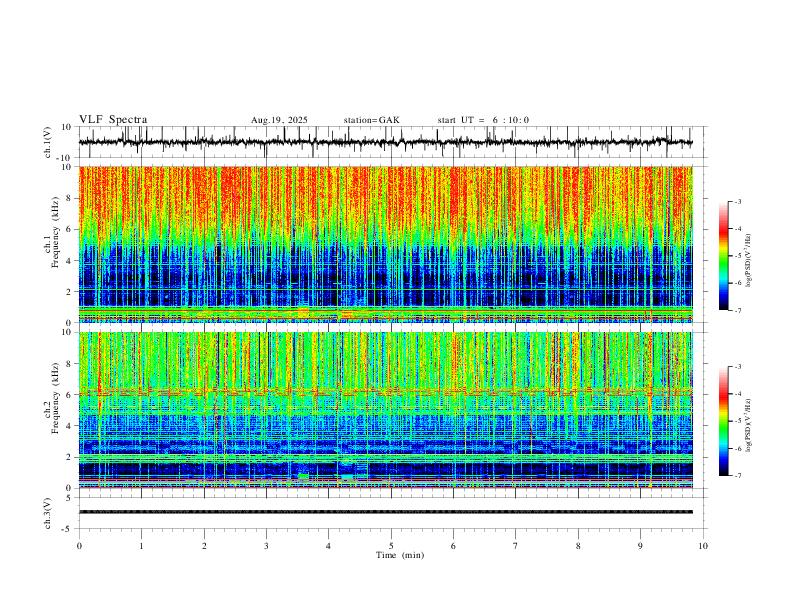Screen dimensions: 792x612
Task: Click the "-7" label on lower color bar
Action: pos(738,476)
